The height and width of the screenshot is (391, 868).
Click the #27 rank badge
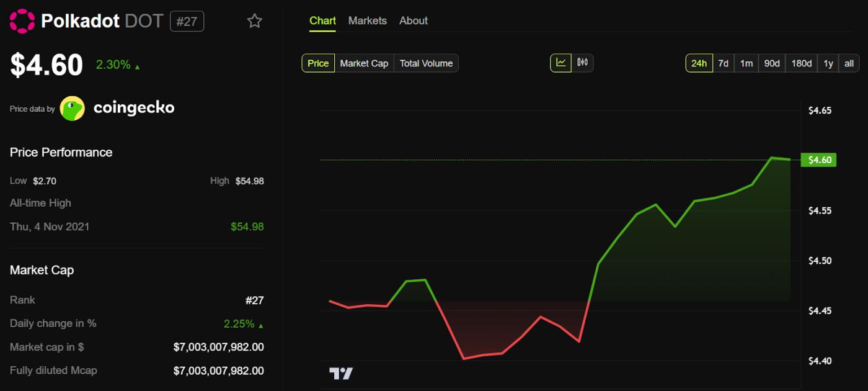pos(187,20)
